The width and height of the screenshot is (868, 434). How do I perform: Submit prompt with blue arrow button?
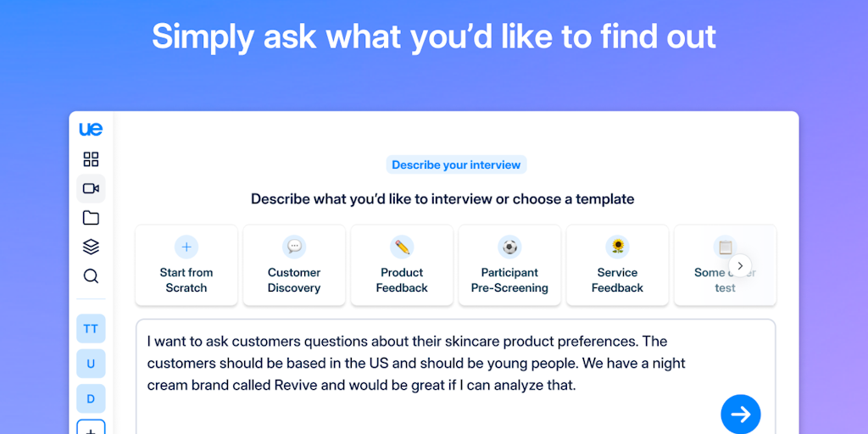(740, 414)
